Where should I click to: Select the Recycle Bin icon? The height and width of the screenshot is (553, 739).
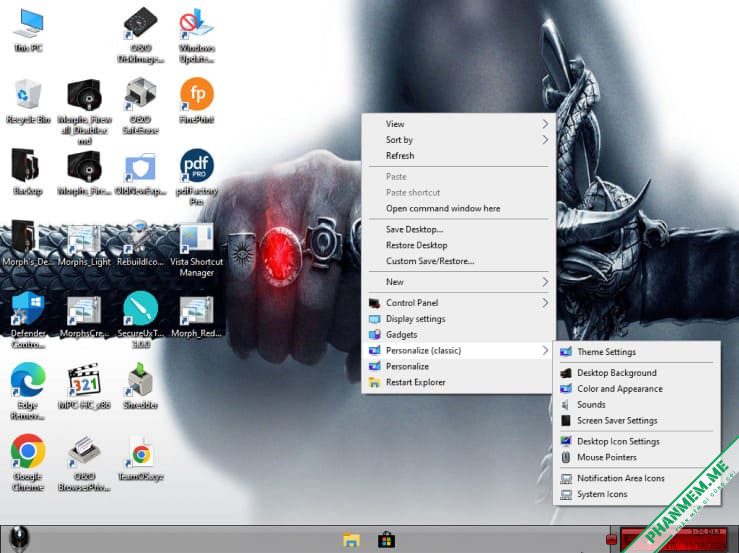tap(28, 95)
